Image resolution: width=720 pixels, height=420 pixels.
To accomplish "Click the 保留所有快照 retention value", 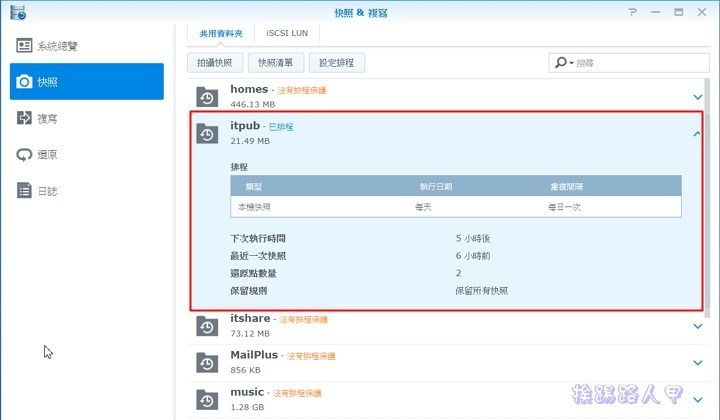I will (482, 291).
